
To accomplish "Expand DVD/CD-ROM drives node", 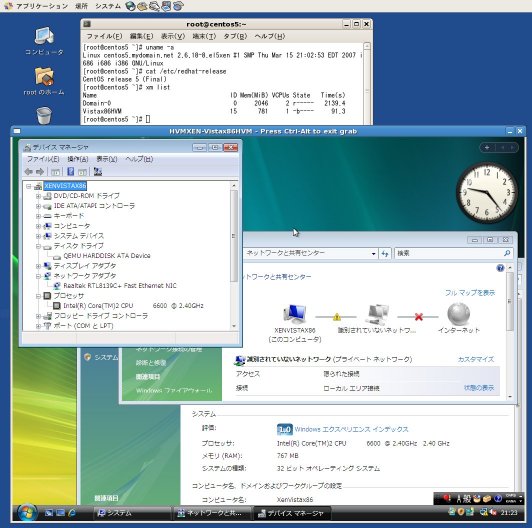I will pos(38,196).
